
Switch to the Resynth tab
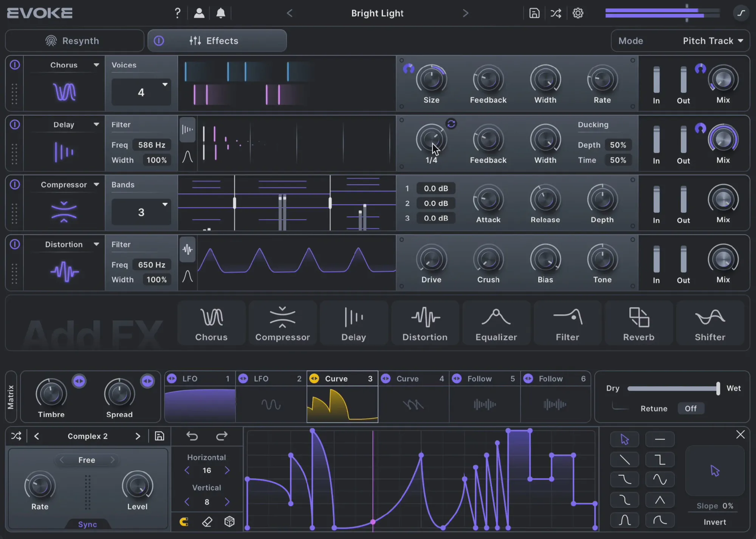pyautogui.click(x=74, y=41)
